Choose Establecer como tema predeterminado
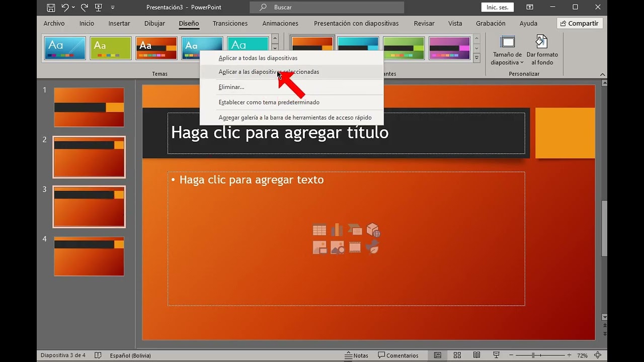Screen dimensions: 644x362 coord(292,102)
